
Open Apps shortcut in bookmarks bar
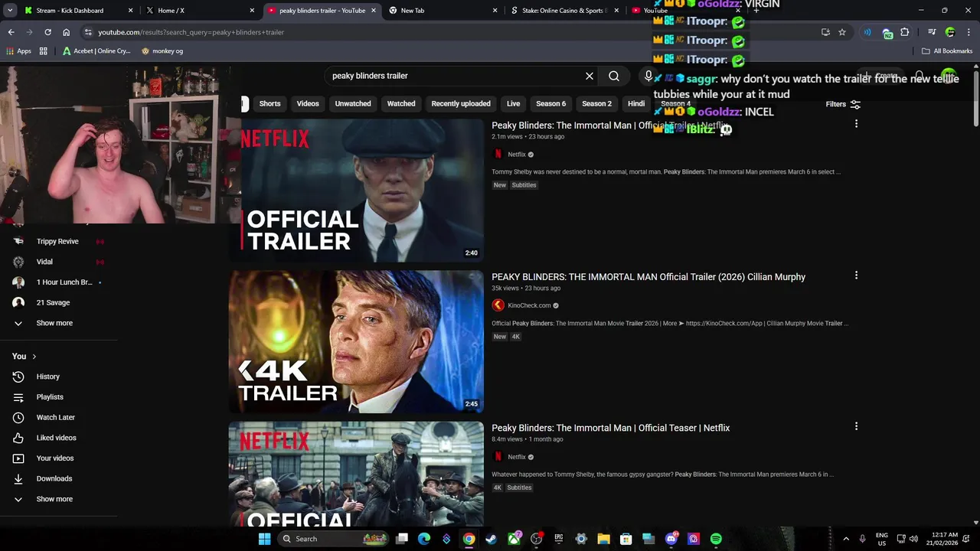point(18,51)
